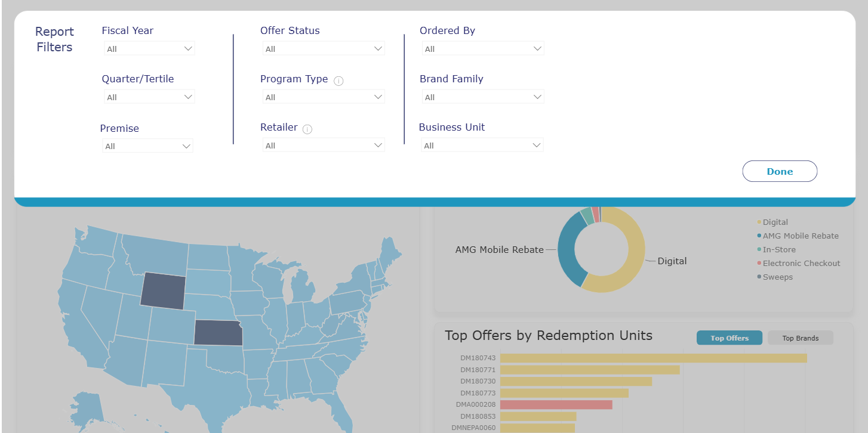The image size is (868, 433).
Task: Click the DM180730 bar in chart
Action: [576, 381]
